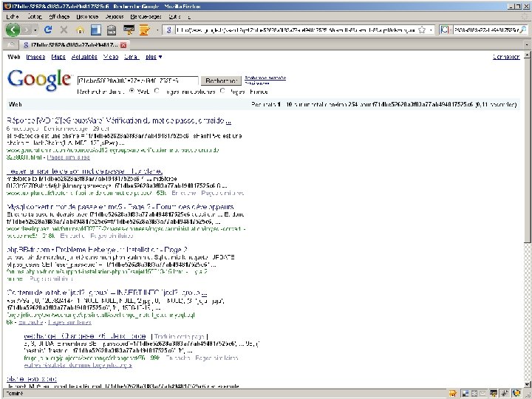Click the scrollbar up arrow
Viewport: 532px width, 399px height.
point(527,55)
